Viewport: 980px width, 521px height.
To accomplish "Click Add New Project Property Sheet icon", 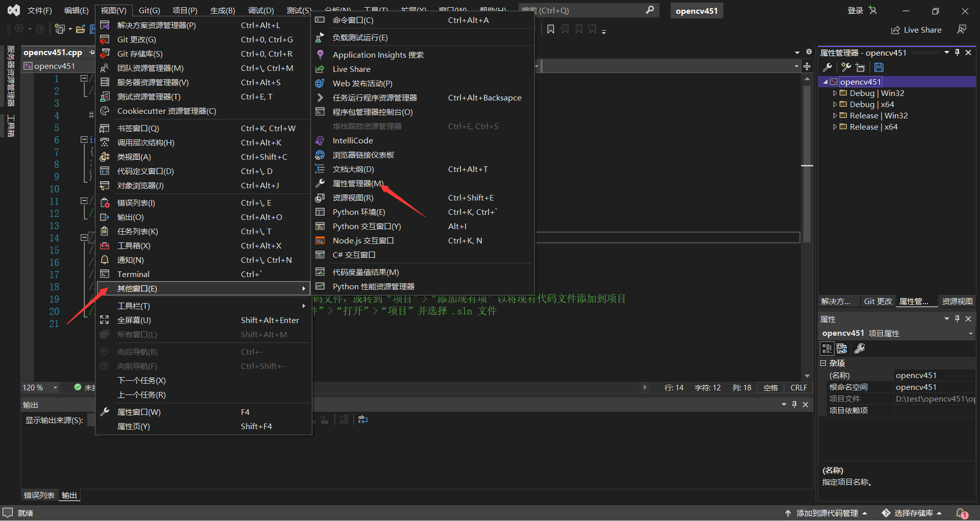I will 846,67.
